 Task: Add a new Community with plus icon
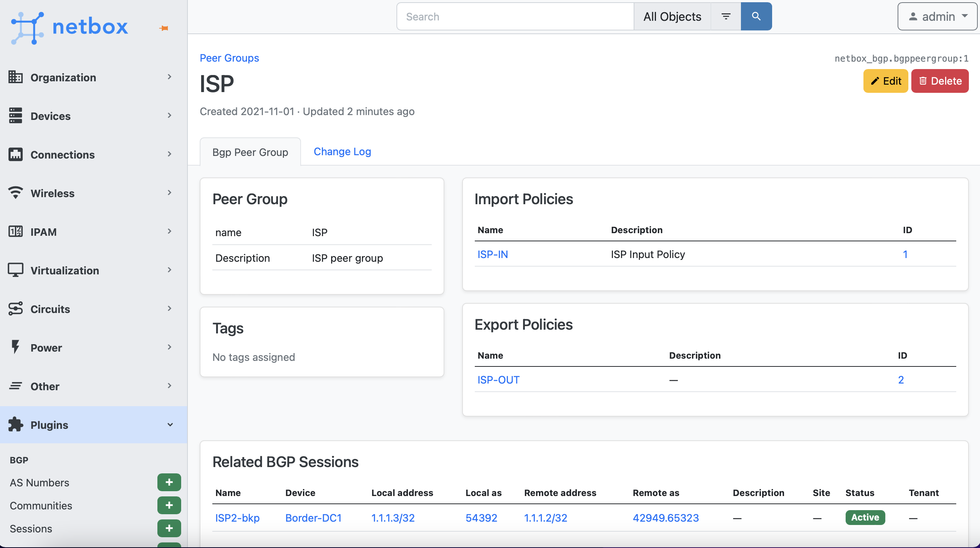[x=169, y=505]
